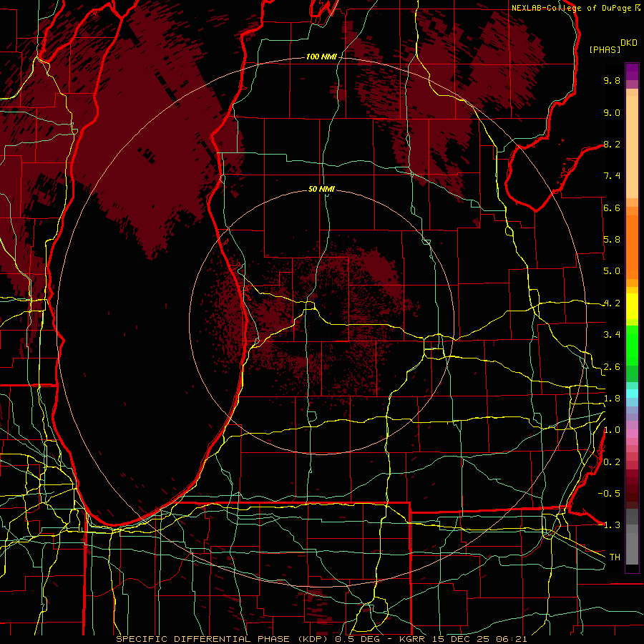Click the 8.2 legend value
This screenshot has width=644, height=644.
pos(612,144)
